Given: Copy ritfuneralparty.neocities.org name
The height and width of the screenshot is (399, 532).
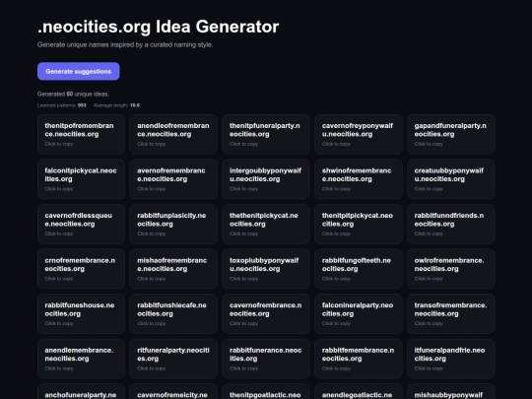Looking at the screenshot, I should pos(173,359).
